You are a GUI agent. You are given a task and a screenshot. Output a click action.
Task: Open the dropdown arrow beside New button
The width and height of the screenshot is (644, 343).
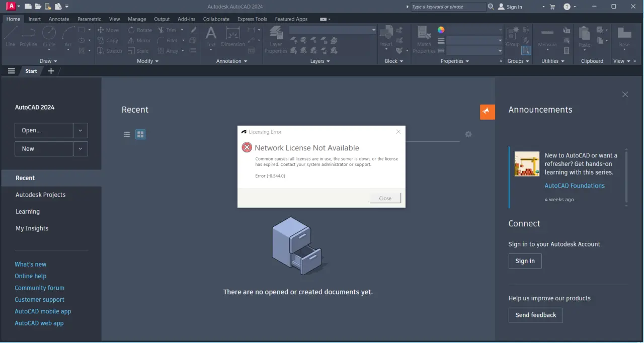pyautogui.click(x=80, y=149)
